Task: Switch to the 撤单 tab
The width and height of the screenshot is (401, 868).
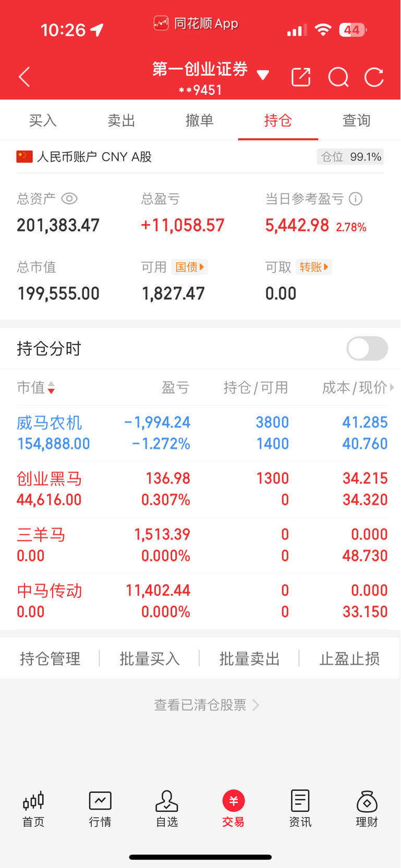Action: coord(200,120)
